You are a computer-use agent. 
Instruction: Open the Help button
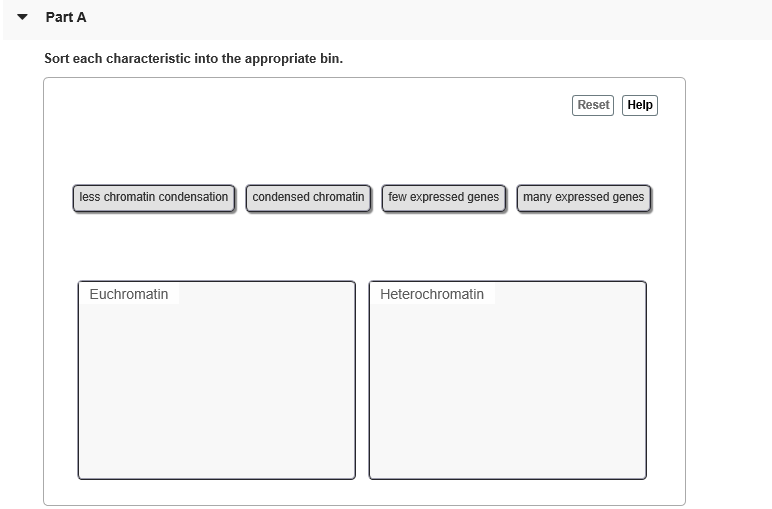[640, 105]
